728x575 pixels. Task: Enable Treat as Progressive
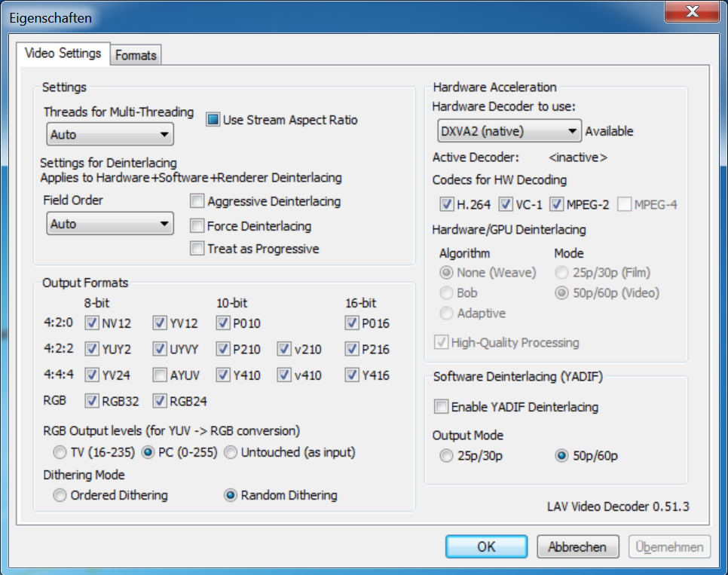tap(197, 249)
